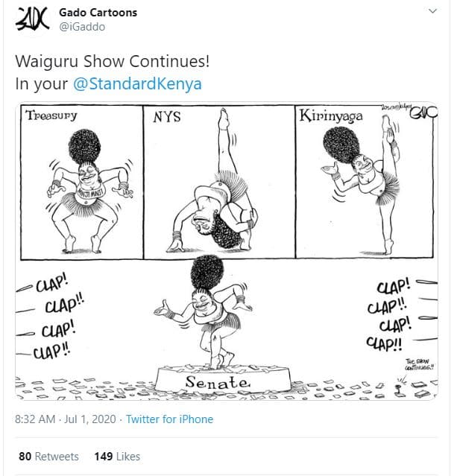Click the tiny 'The show continues' character

coord(398,390)
